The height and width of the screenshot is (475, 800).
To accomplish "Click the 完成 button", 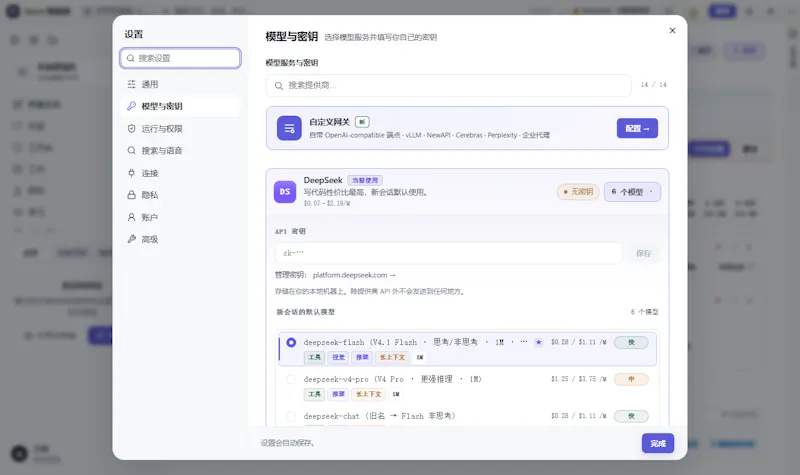I will (x=658, y=443).
